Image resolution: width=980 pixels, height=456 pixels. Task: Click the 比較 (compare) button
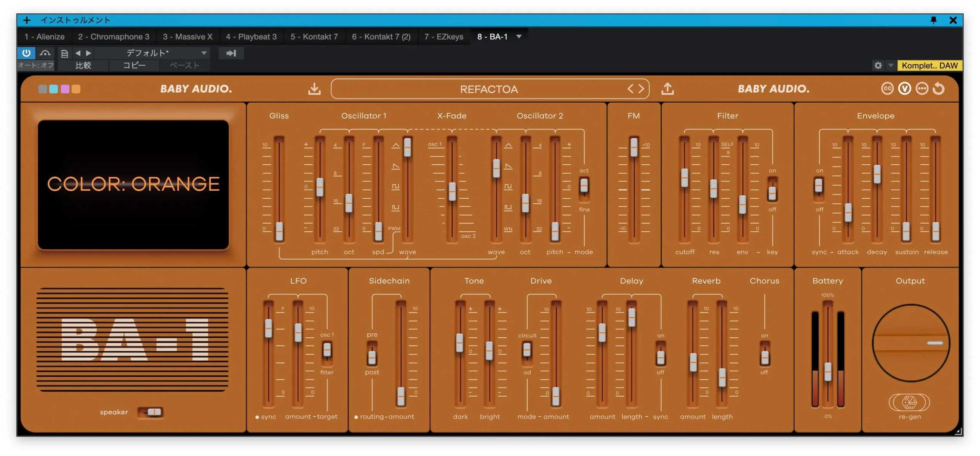click(83, 65)
